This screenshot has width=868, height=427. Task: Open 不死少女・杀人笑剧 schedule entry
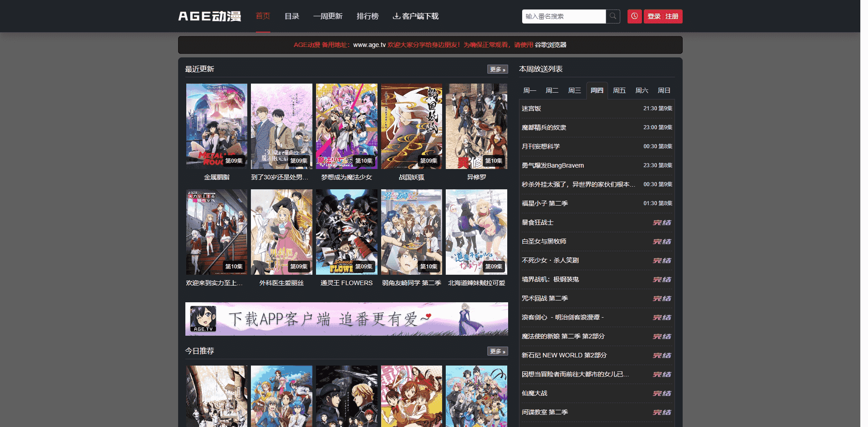click(x=550, y=260)
